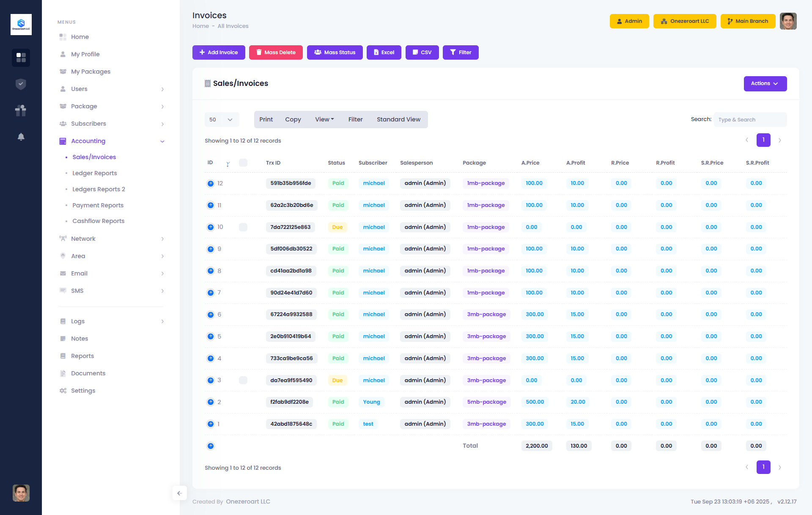This screenshot has height=515, width=812.
Task: Open the notifications bell icon
Action: [x=21, y=137]
